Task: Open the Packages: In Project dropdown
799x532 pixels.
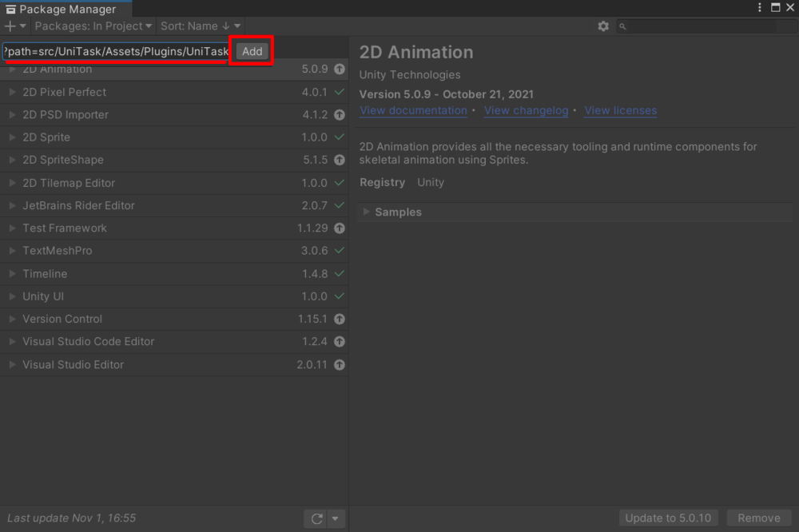Action: click(x=93, y=26)
